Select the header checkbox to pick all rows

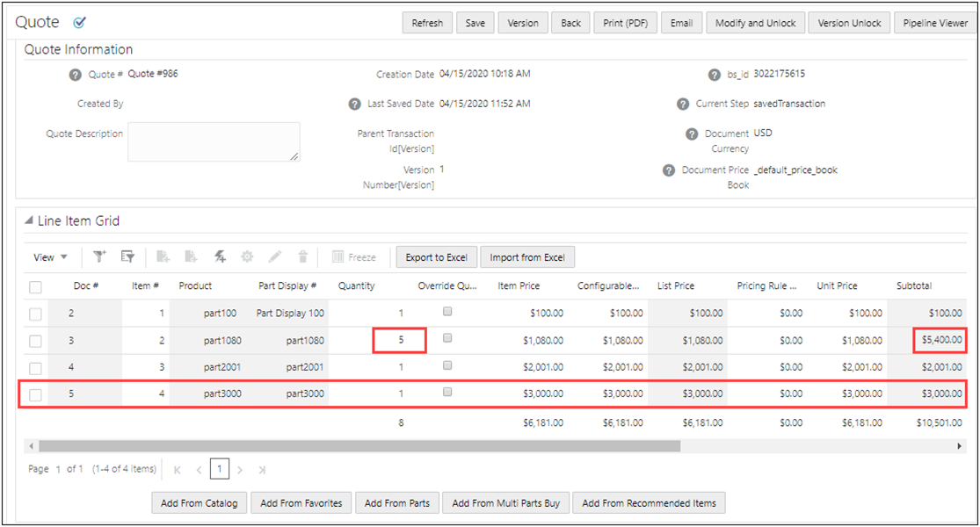pos(37,286)
